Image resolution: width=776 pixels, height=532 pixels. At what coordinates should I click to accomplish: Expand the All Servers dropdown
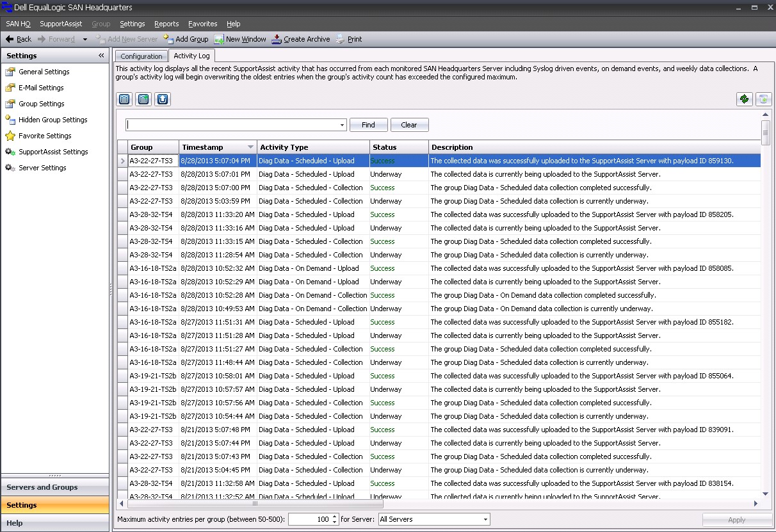click(x=485, y=519)
